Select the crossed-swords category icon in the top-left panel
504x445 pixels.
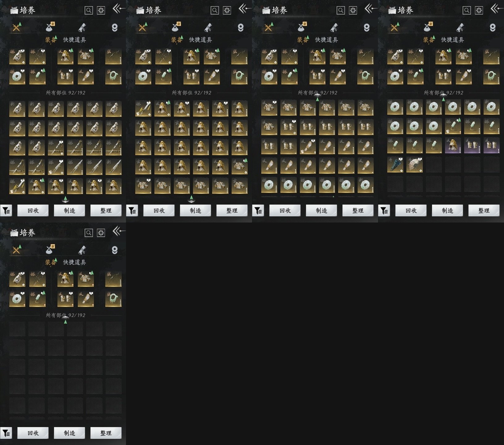pos(16,28)
